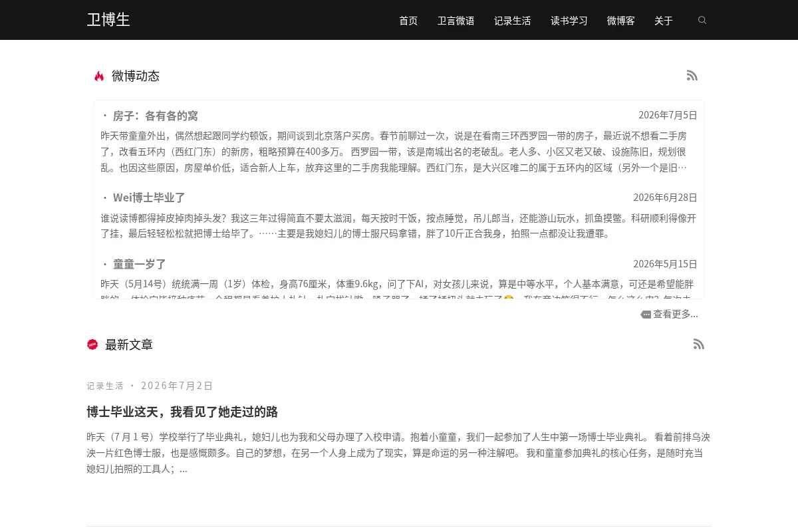Click the excerpt starting 谁说读博都得掉皮掉肉
The height and width of the screenshot is (532, 798).
coord(398,226)
